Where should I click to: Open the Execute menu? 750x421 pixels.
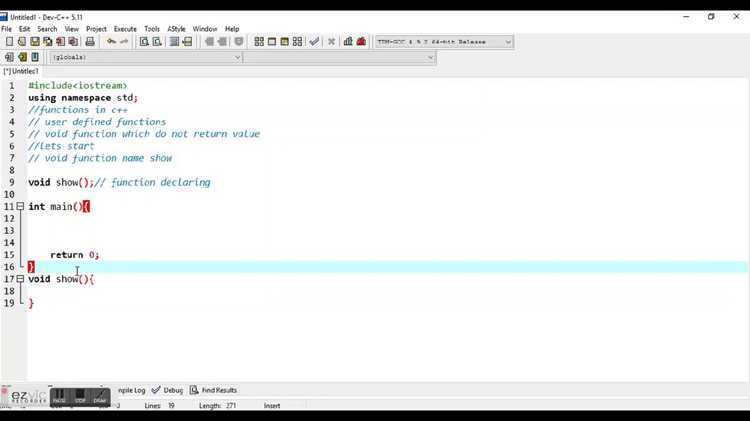(x=125, y=29)
